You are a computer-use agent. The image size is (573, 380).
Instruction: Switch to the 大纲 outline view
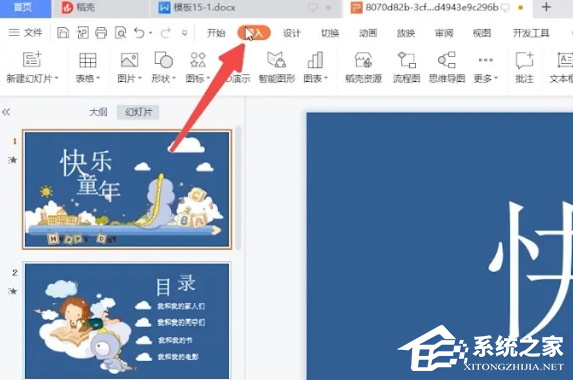coord(98,112)
